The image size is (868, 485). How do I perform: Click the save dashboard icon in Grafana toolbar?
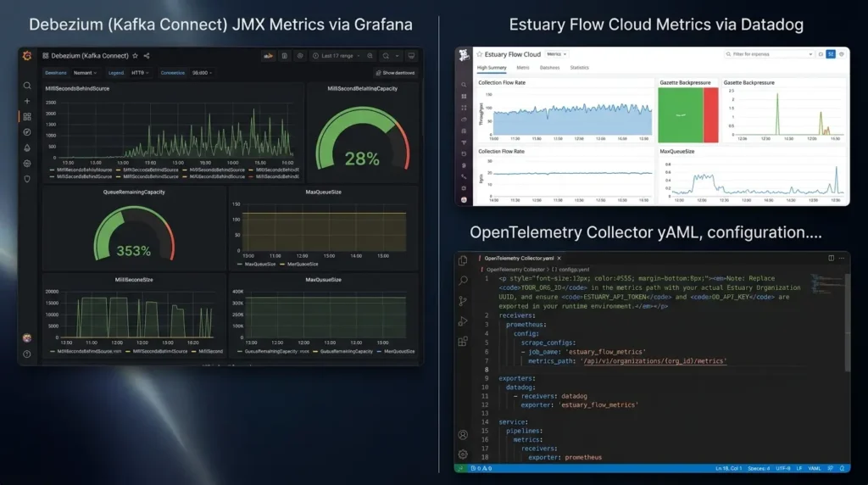pyautogui.click(x=285, y=56)
